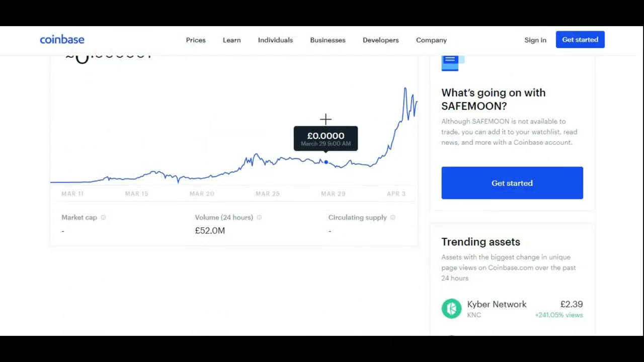
Task: Open the Developers navigation menu
Action: click(x=380, y=40)
